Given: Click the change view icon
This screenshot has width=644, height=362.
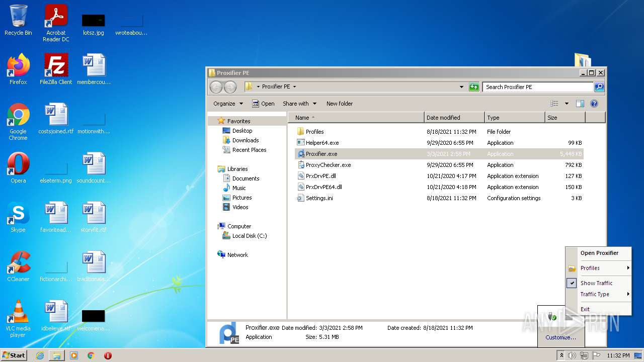Looking at the screenshot, I should click(x=554, y=104).
